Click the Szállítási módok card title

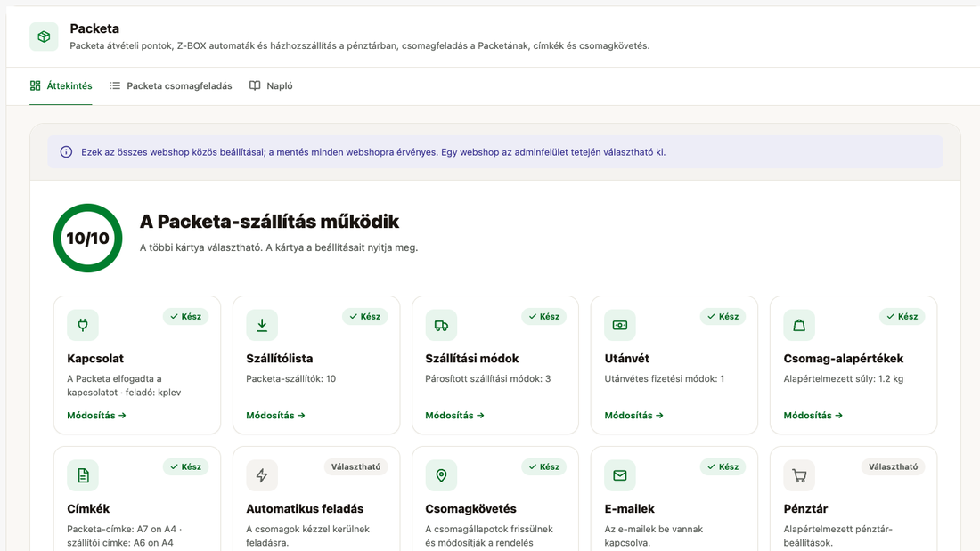pyautogui.click(x=472, y=359)
